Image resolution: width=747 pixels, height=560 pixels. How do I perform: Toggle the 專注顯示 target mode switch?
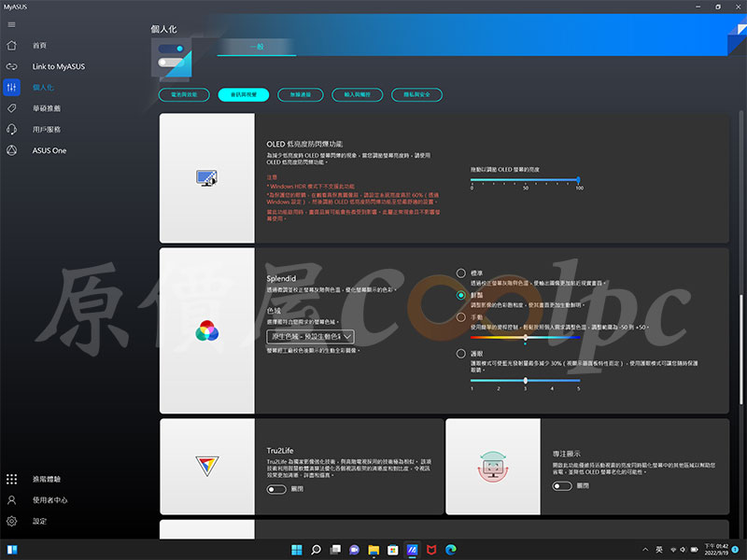pyautogui.click(x=562, y=485)
